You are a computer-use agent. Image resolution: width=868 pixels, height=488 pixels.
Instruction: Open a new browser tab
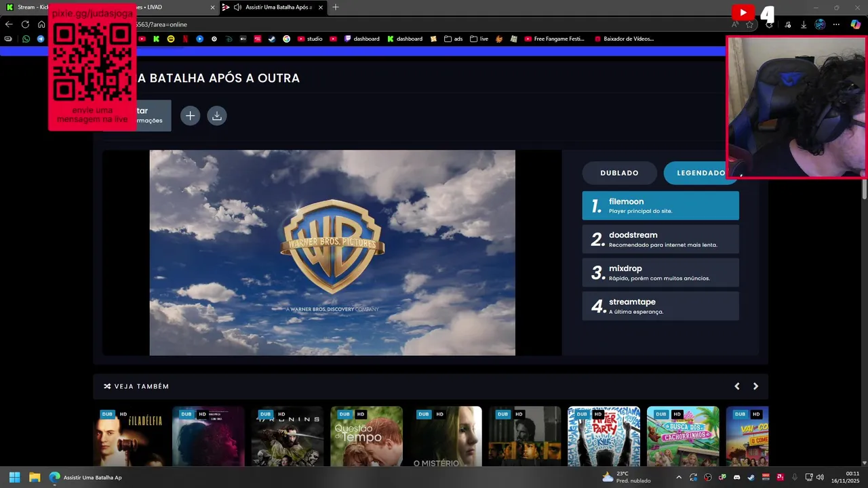point(336,7)
